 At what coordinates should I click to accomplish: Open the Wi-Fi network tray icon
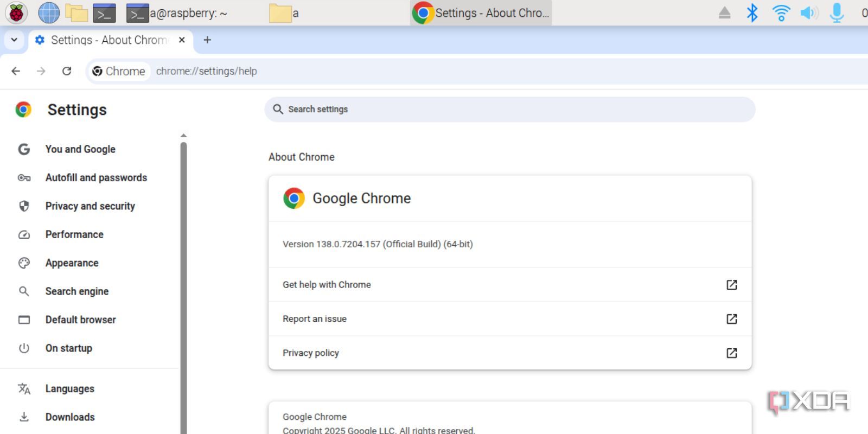point(781,12)
